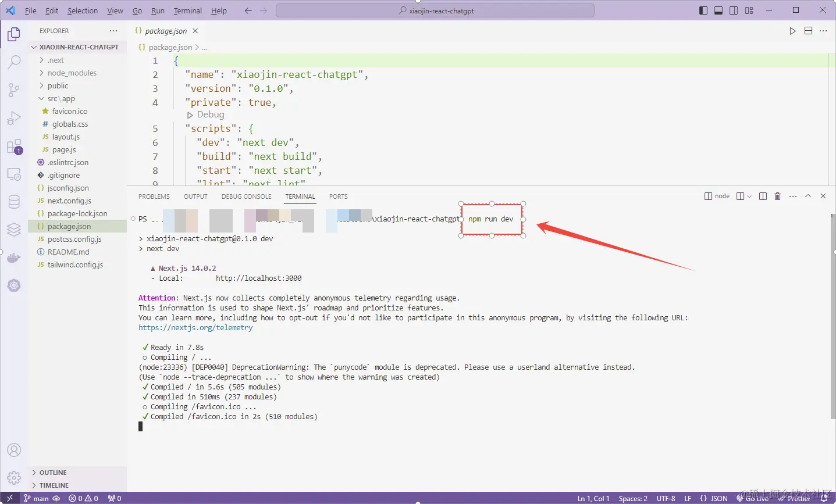Toggle the bottom Panel visibility
Image resolution: width=836 pixels, height=504 pixels.
tap(718, 10)
